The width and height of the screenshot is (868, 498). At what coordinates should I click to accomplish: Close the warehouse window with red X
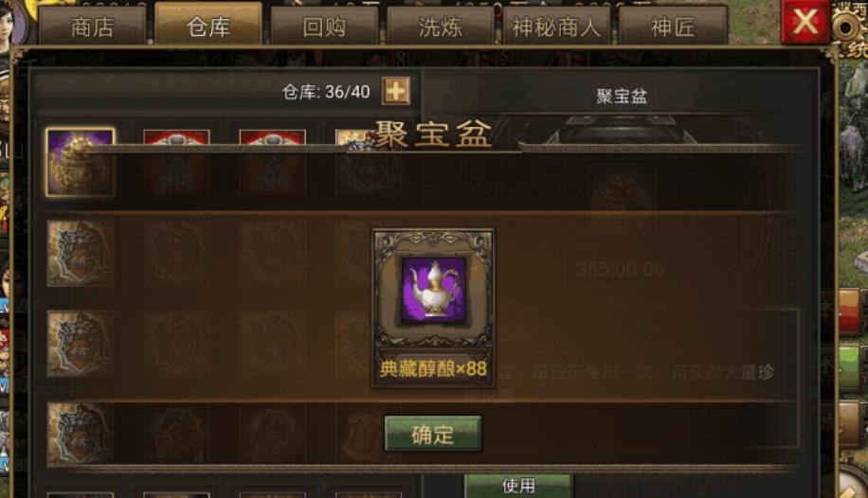pyautogui.click(x=805, y=22)
